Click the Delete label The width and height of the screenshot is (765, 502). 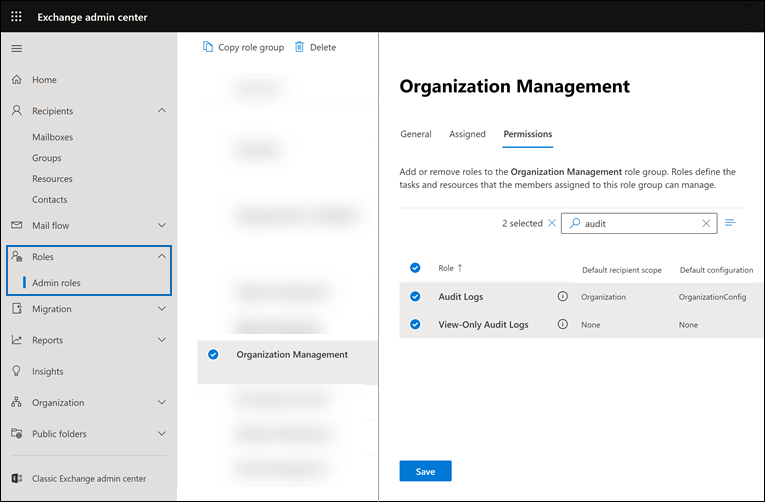point(322,47)
